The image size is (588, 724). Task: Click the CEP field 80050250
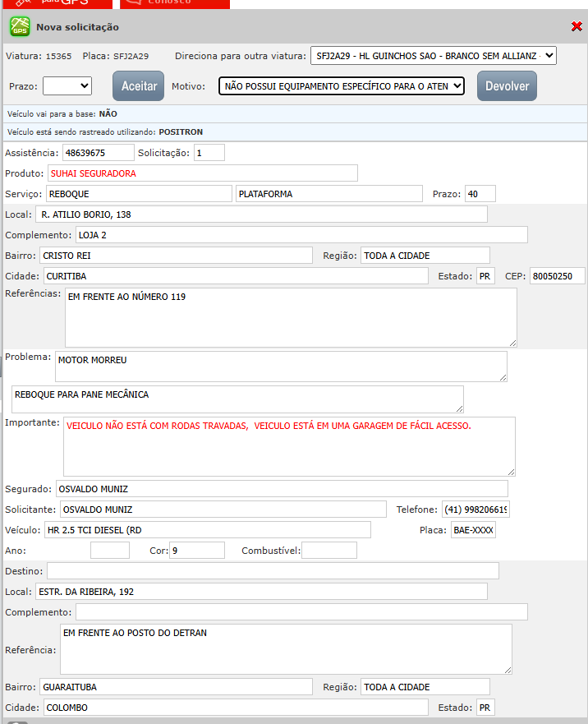point(557,276)
